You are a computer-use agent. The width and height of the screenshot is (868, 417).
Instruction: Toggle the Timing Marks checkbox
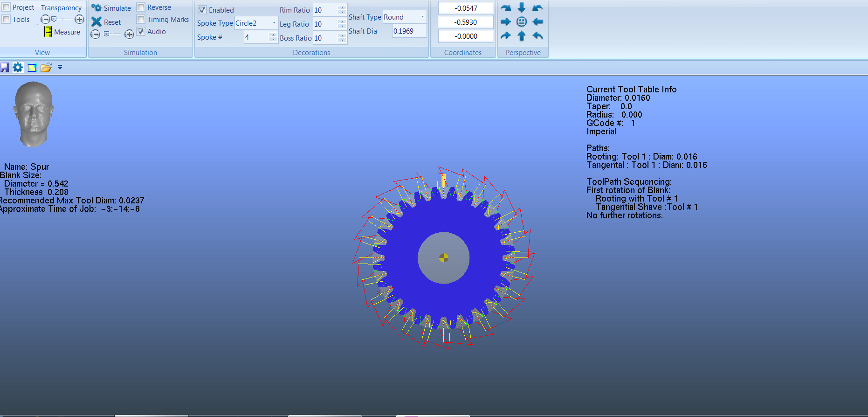(x=141, y=20)
